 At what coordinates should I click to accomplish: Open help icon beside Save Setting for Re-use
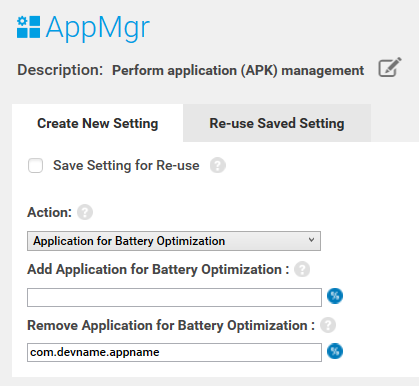(218, 165)
